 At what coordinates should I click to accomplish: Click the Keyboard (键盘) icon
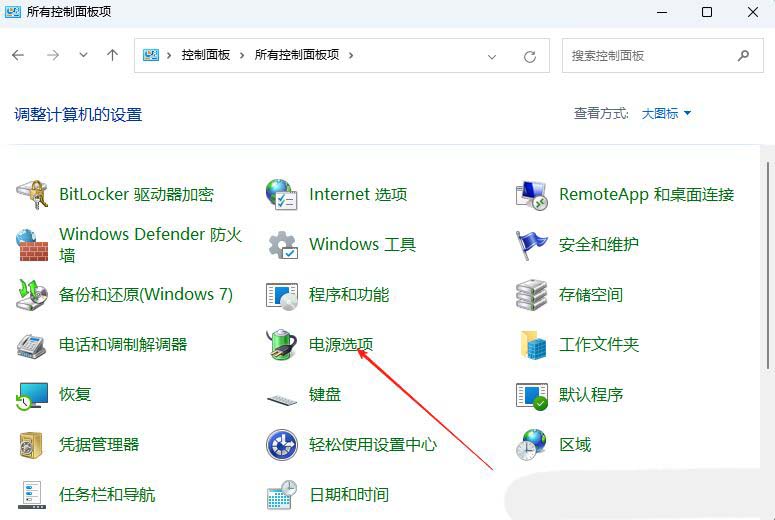(x=282, y=398)
